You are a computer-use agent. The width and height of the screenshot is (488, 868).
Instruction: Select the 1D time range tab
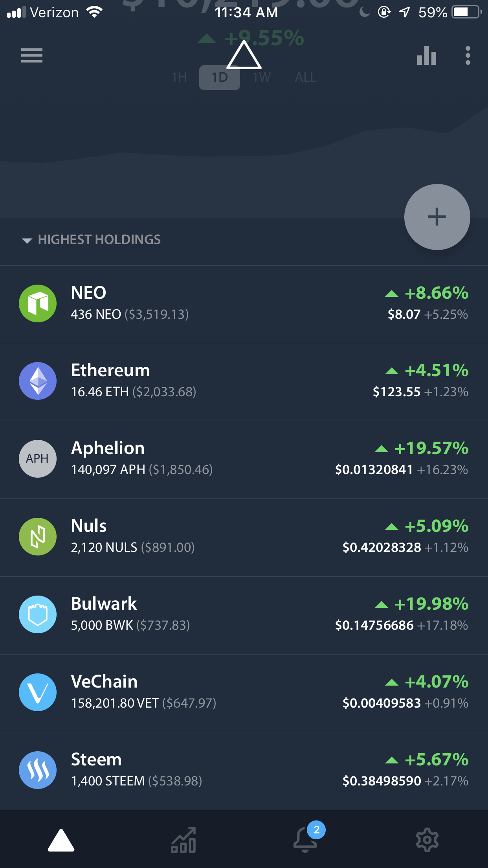(x=220, y=77)
